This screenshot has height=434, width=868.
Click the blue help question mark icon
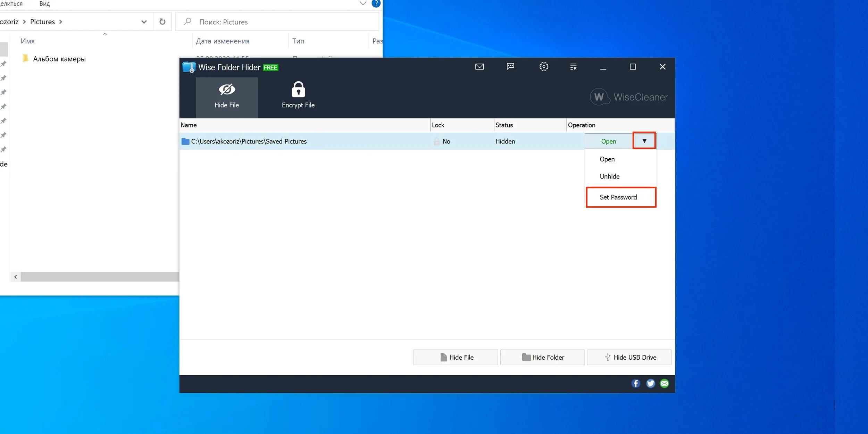tap(376, 3)
